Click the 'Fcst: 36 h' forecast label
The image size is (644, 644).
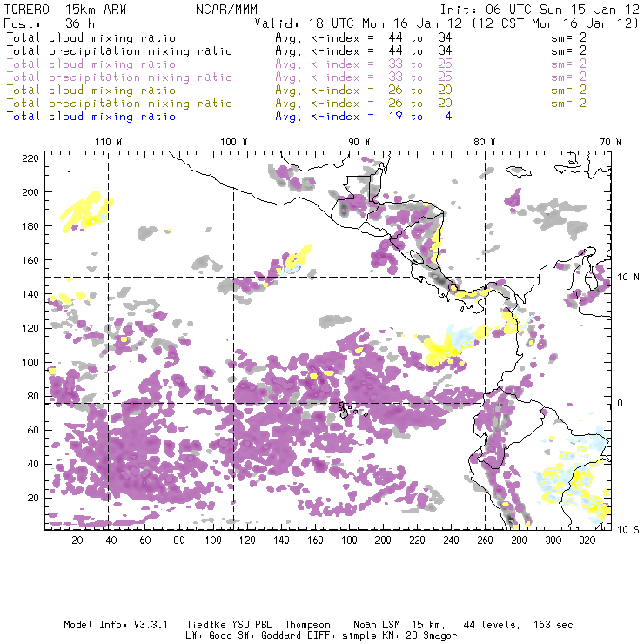(43, 23)
